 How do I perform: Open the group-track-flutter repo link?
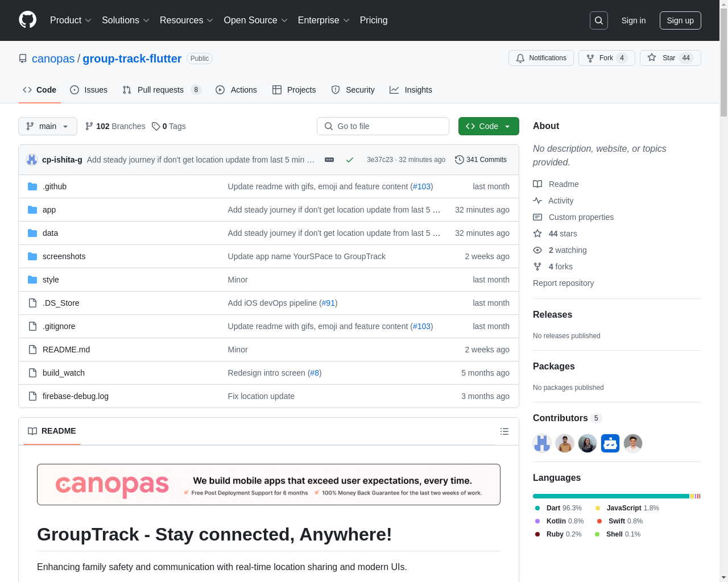pos(132,59)
